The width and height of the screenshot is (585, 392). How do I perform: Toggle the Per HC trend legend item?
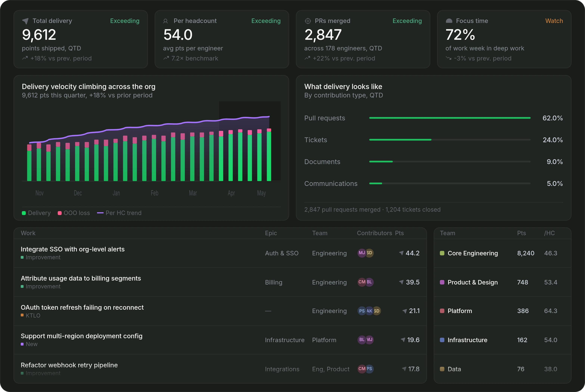point(119,213)
